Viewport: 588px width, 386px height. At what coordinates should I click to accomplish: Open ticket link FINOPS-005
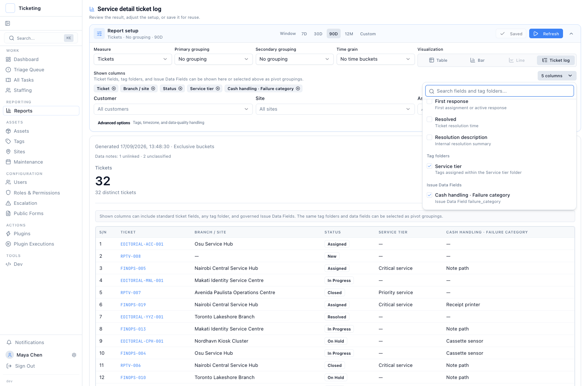133,269
